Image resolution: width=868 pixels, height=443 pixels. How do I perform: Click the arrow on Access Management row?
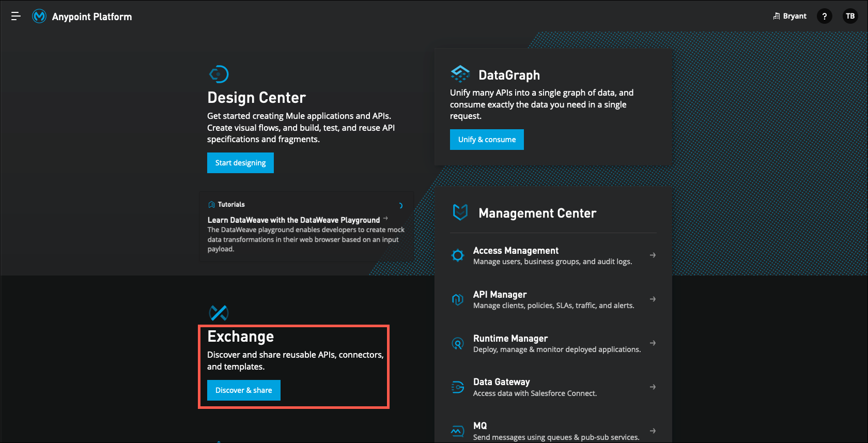tap(653, 255)
